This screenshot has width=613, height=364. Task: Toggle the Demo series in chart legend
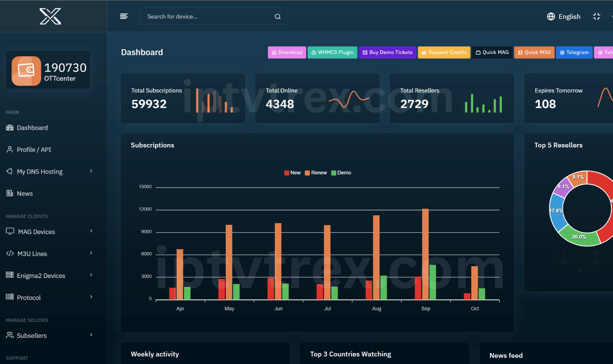click(341, 173)
